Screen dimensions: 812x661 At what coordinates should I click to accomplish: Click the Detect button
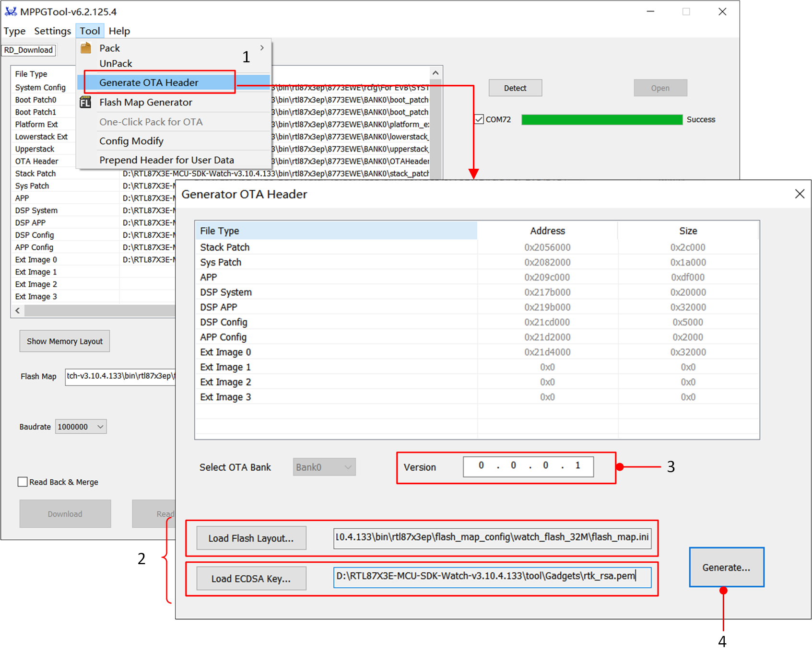point(515,88)
